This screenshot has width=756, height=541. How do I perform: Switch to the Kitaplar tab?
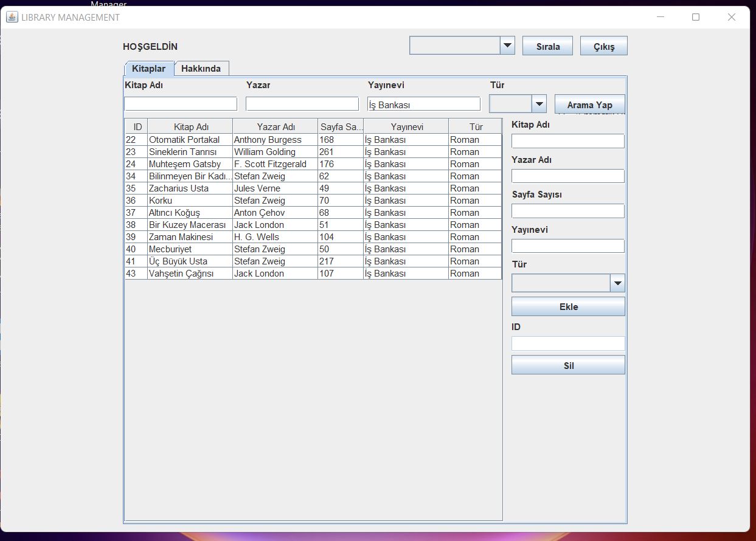pyautogui.click(x=149, y=69)
